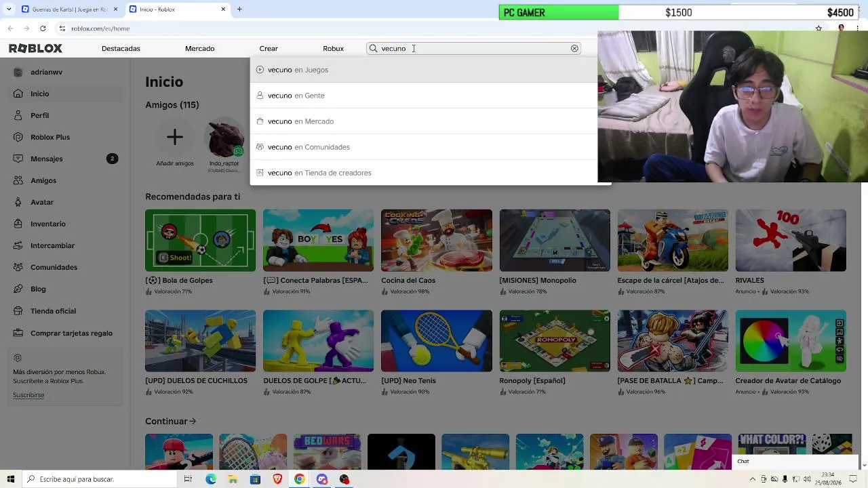The image size is (868, 488).
Task: Open the Neo Tenis game thumbnail
Action: (437, 341)
